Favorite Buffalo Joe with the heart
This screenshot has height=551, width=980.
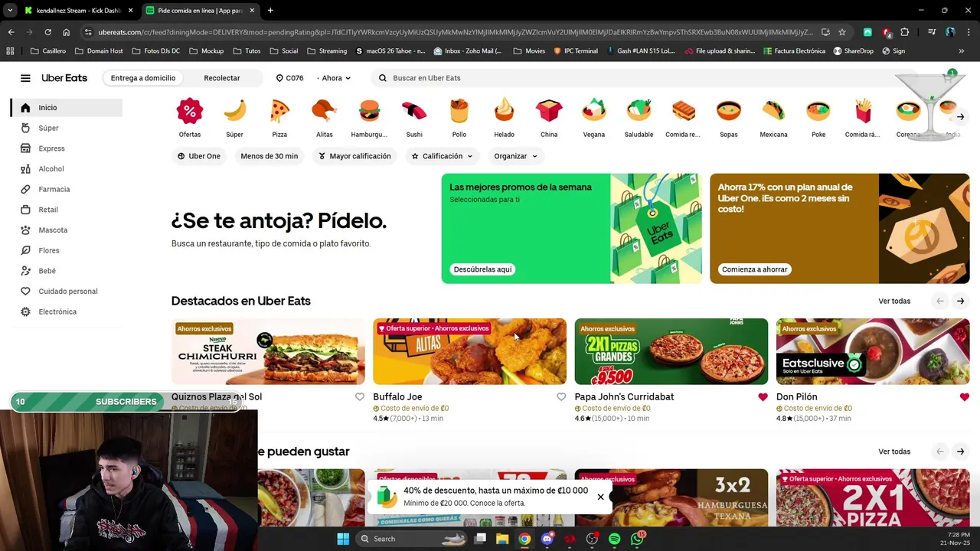point(561,397)
